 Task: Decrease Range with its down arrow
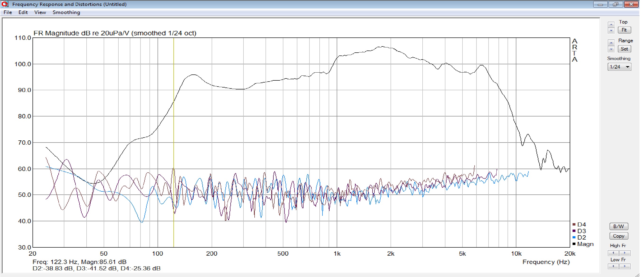[x=611, y=49]
